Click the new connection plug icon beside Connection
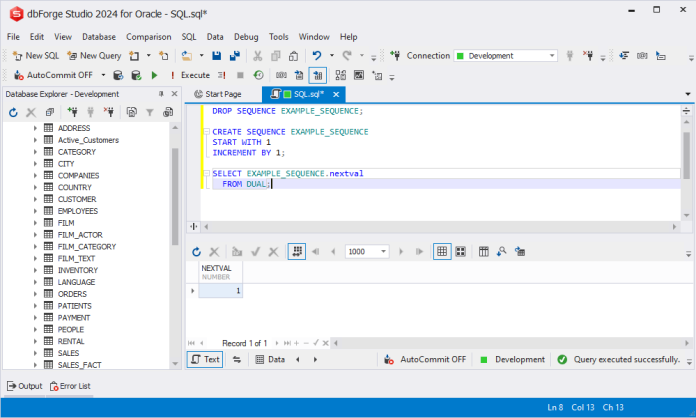The width and height of the screenshot is (696, 418). [x=395, y=56]
